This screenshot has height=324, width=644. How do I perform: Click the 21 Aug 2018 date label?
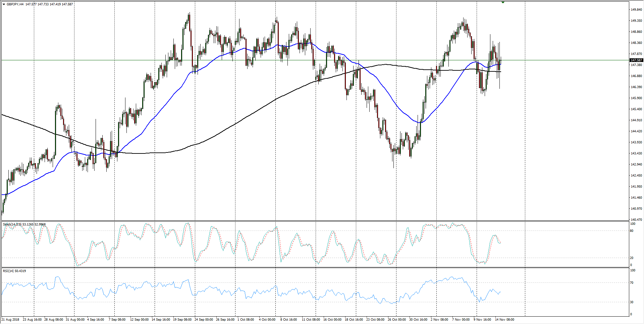[x=10, y=320]
